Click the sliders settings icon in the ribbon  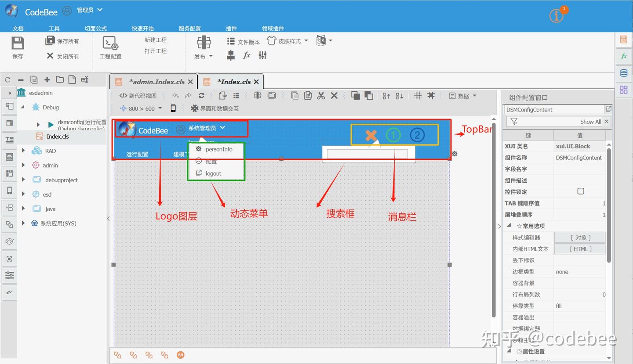(262, 55)
